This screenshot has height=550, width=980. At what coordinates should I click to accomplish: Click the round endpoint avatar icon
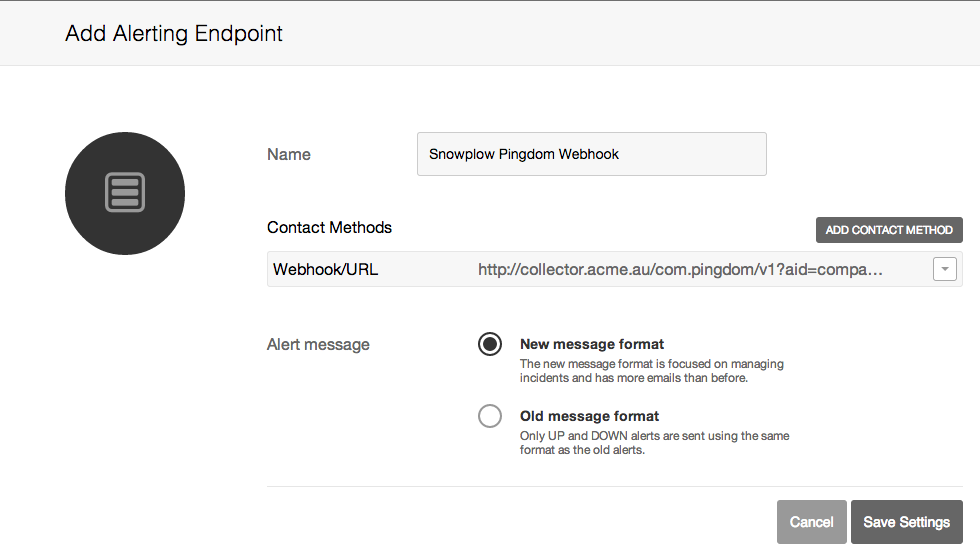coord(125,193)
